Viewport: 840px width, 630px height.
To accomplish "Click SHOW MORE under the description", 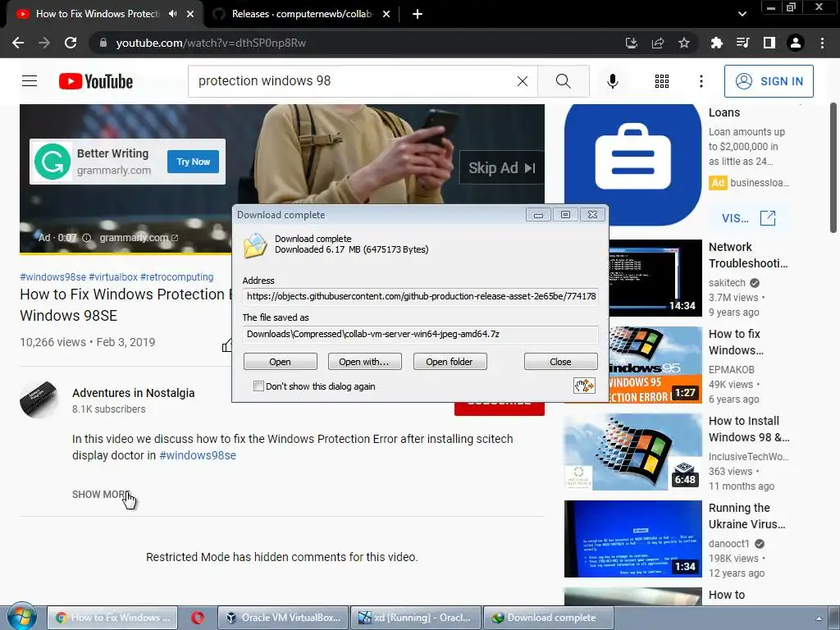I will 101,494.
